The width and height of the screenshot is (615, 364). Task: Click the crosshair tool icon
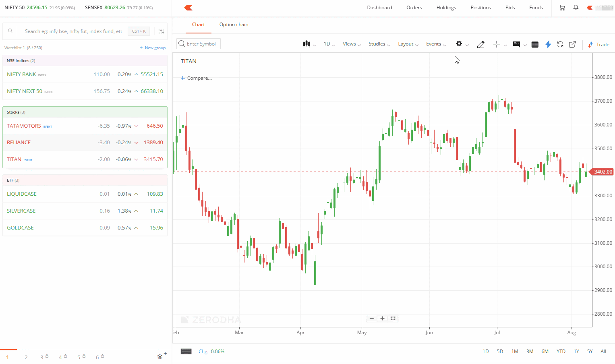click(497, 44)
